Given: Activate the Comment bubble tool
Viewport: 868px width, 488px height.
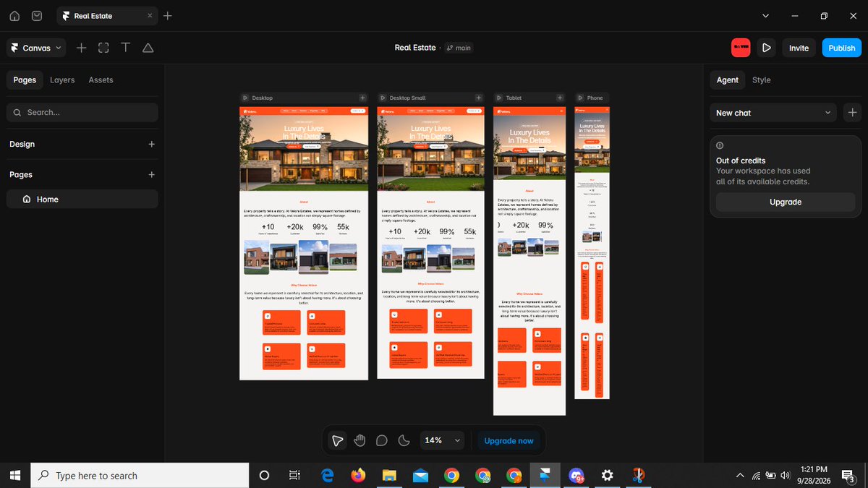Looking at the screenshot, I should tap(382, 440).
